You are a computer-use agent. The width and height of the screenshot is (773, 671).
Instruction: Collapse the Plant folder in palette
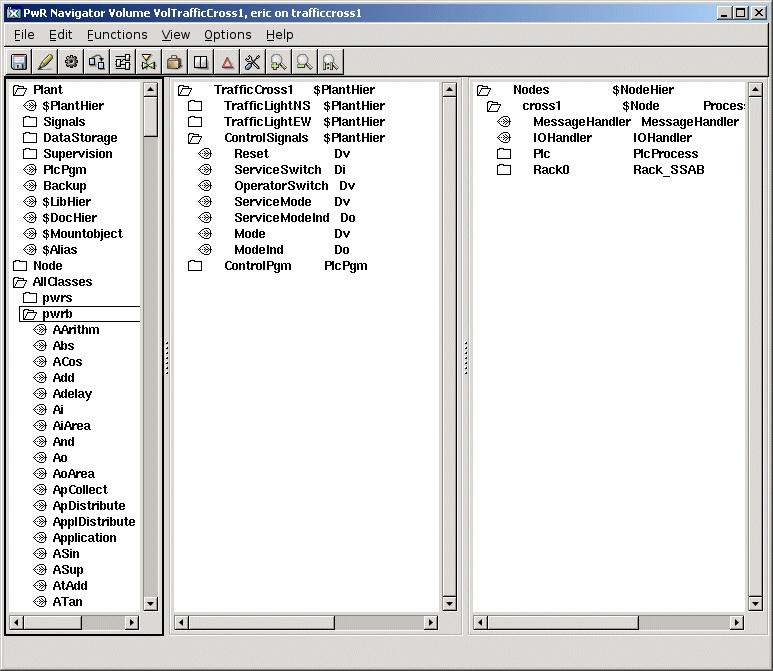point(20,90)
